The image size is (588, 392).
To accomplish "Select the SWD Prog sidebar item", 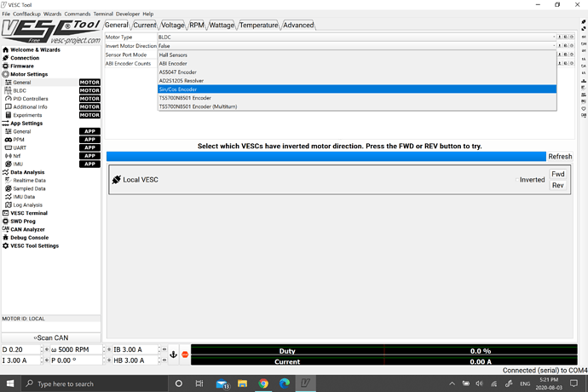I will click(x=23, y=221).
